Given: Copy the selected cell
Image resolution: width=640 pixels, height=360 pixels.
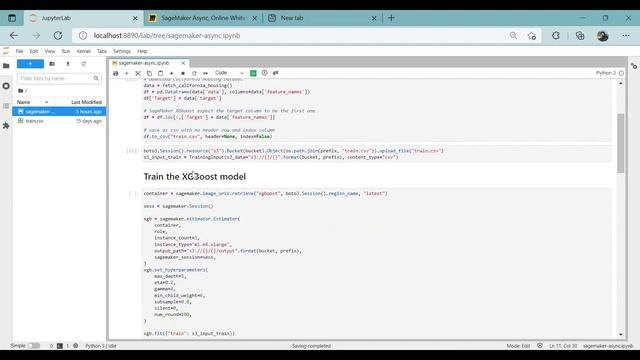Looking at the screenshot, I should pyautogui.click(x=149, y=73).
